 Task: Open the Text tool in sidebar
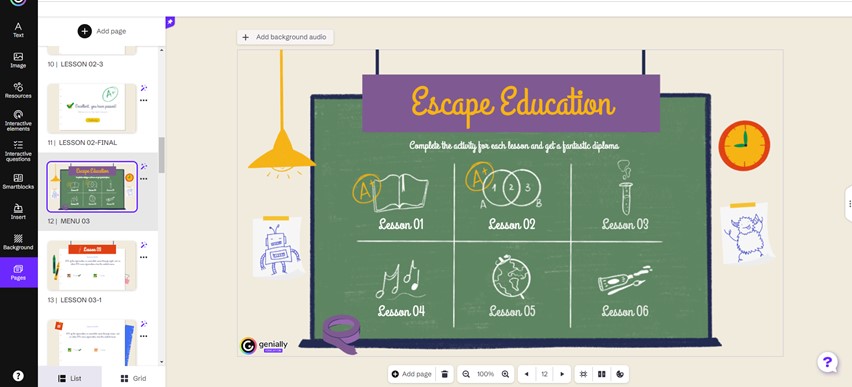(x=18, y=29)
